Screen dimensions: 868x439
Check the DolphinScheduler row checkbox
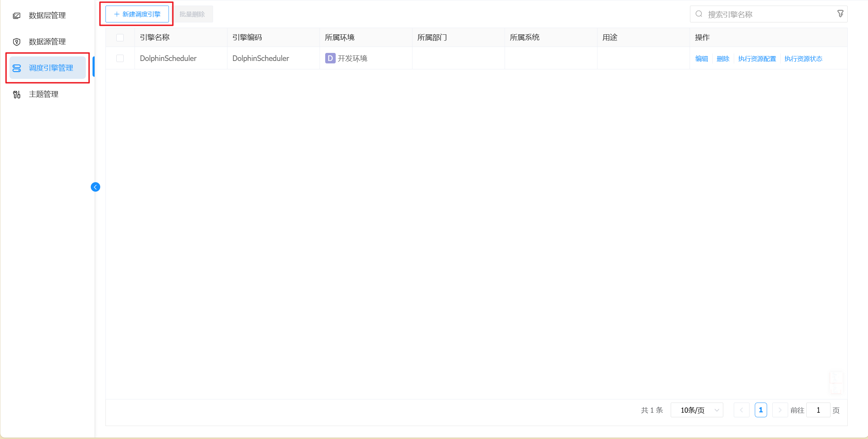120,58
